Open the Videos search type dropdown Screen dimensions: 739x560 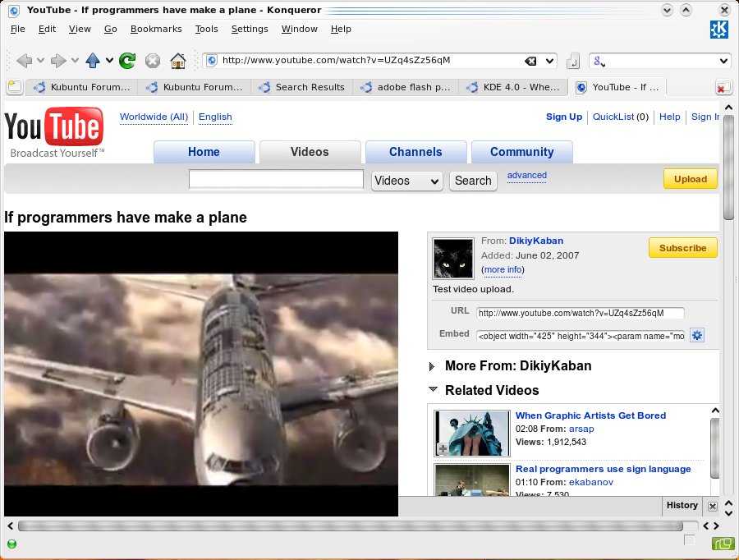[407, 181]
